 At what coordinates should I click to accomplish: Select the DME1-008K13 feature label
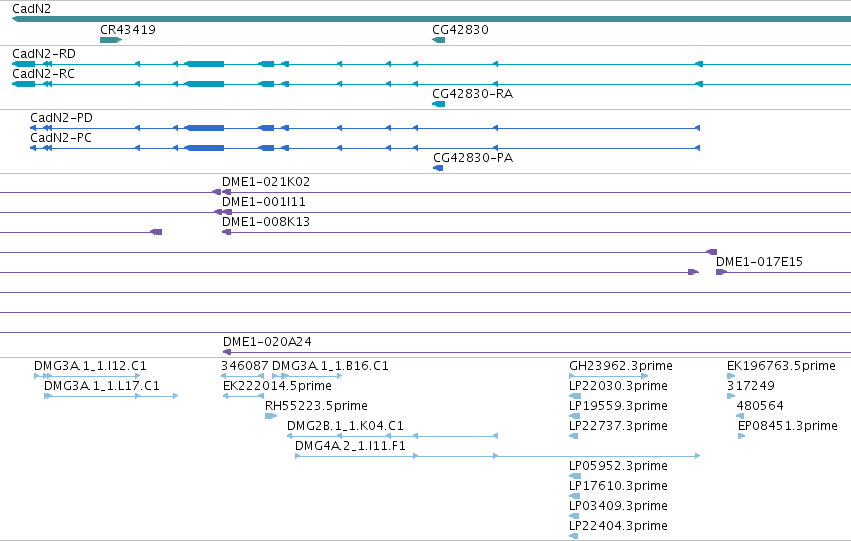(266, 221)
